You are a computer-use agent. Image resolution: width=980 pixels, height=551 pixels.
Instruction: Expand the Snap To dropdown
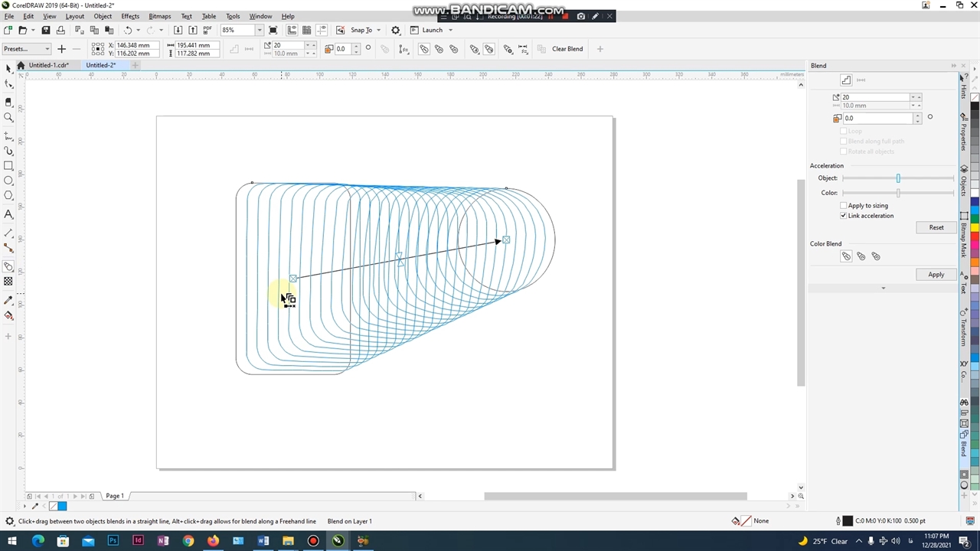tap(378, 30)
